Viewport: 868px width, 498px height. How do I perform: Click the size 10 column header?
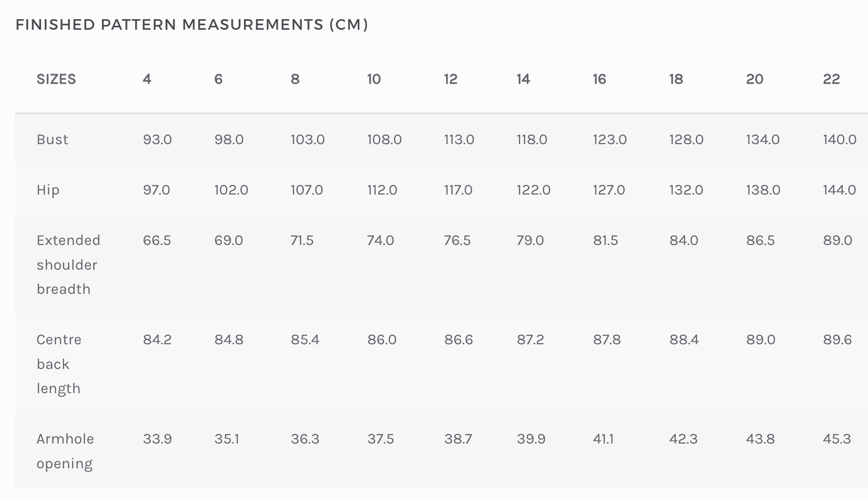374,79
